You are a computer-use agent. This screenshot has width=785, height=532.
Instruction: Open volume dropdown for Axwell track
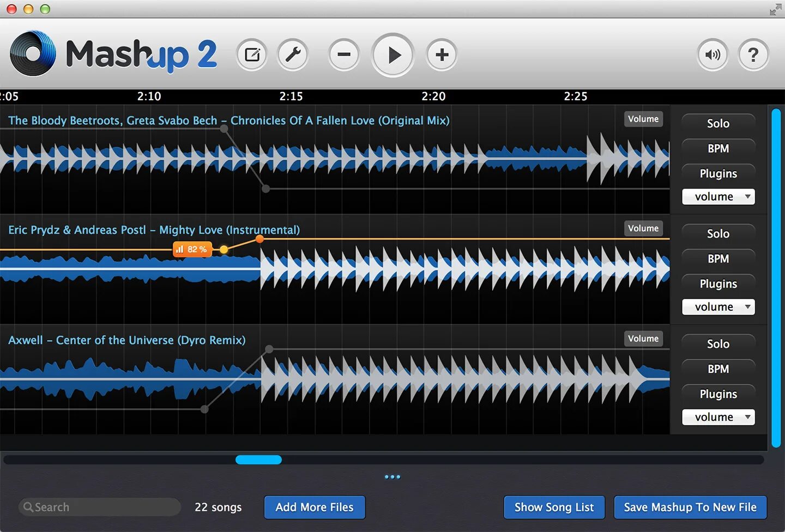pyautogui.click(x=718, y=417)
